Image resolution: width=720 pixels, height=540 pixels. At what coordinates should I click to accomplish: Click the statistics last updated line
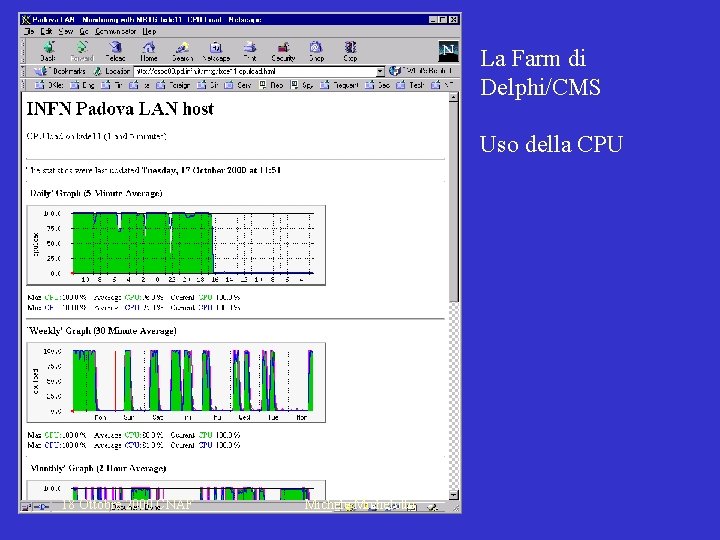click(x=154, y=170)
